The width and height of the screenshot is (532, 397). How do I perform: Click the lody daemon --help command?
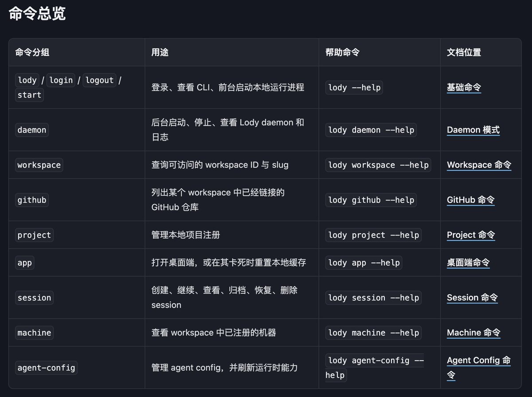pos(371,130)
